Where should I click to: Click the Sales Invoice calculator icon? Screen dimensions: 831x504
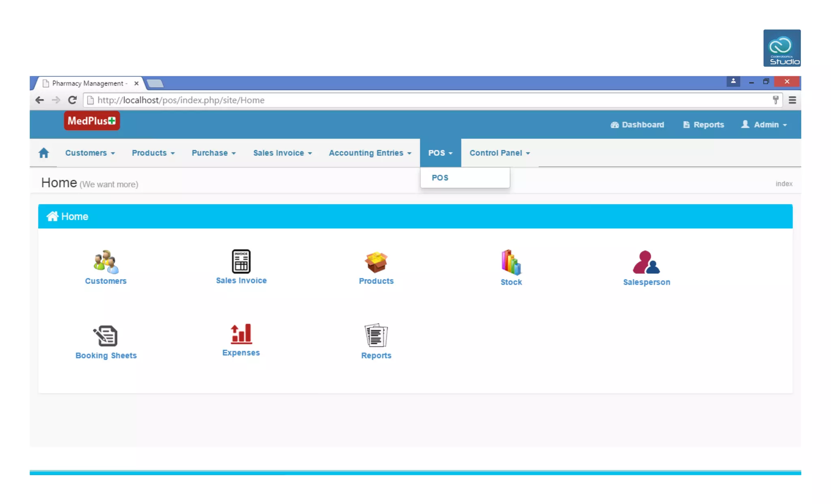(x=241, y=261)
